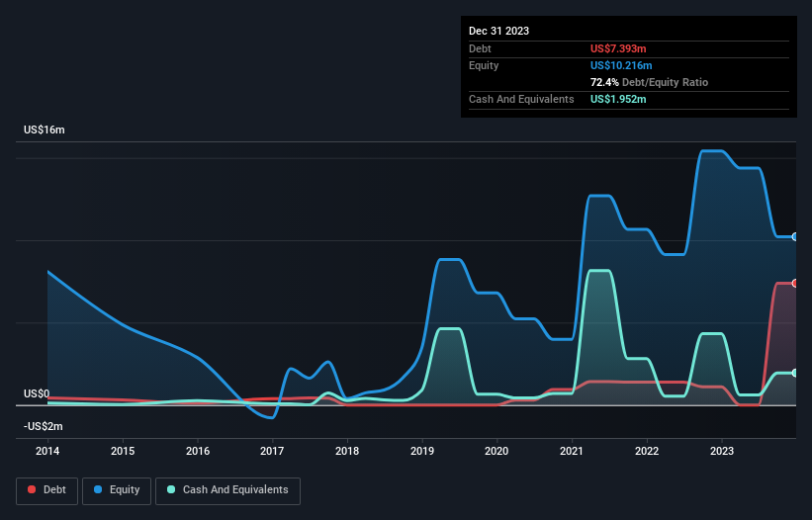
Task: Click the 2023 x-axis label
Action: tap(722, 451)
